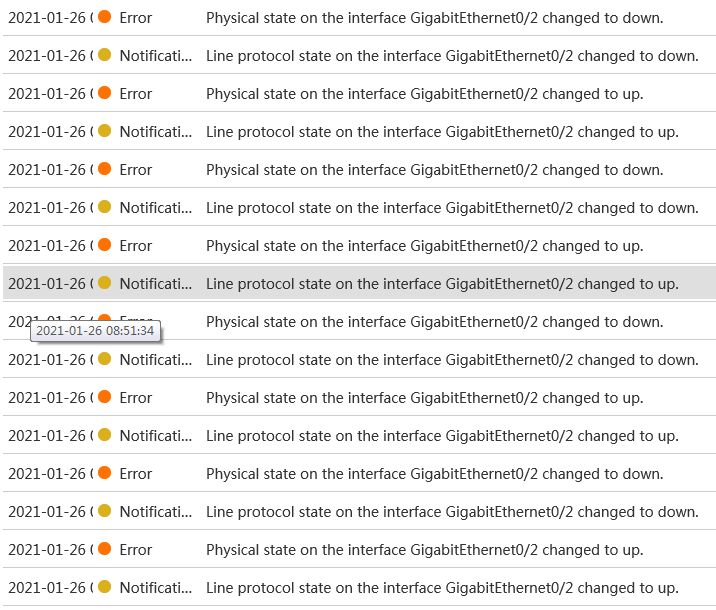The width and height of the screenshot is (716, 610).
Task: Click the orange Error icon in the first log row
Action: [104, 18]
